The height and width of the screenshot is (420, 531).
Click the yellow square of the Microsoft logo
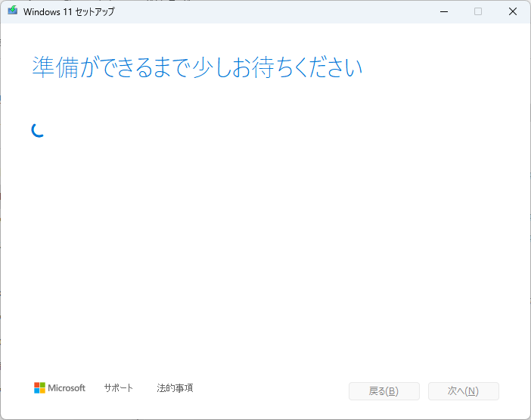(42, 391)
